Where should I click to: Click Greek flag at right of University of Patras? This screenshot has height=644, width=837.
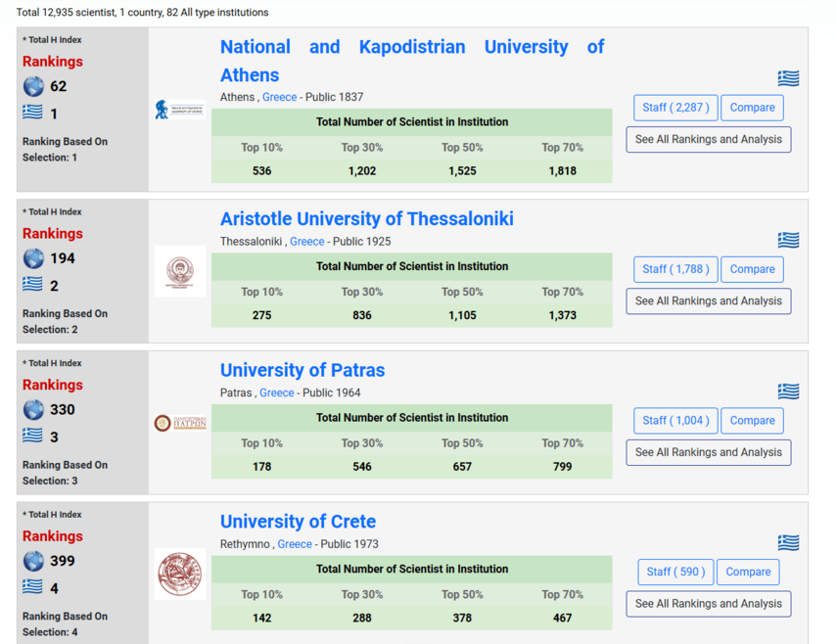coord(788,391)
